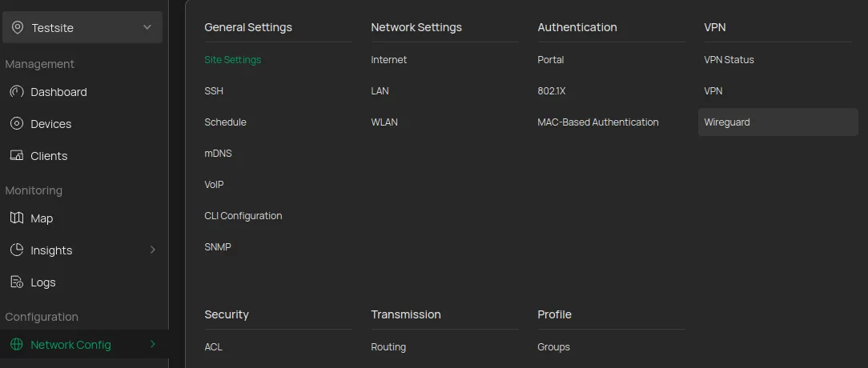
Task: Open Site Settings under General Settings
Action: tap(232, 59)
